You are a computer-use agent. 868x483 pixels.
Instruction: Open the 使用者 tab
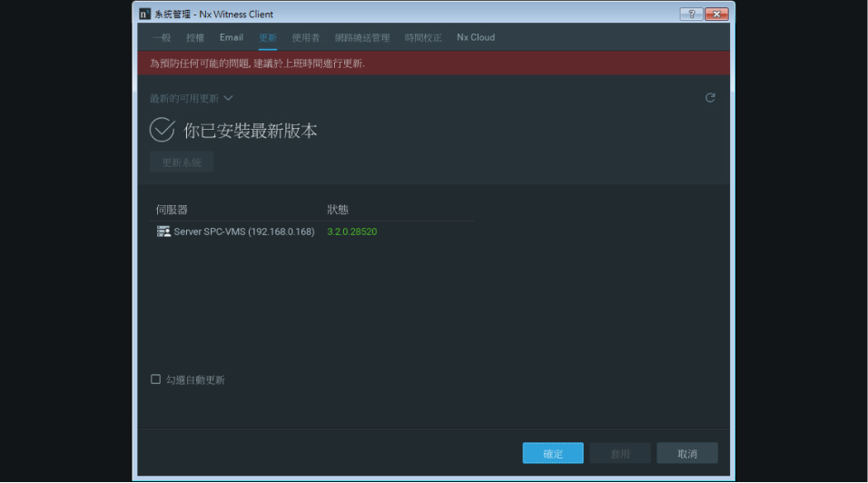click(x=306, y=37)
